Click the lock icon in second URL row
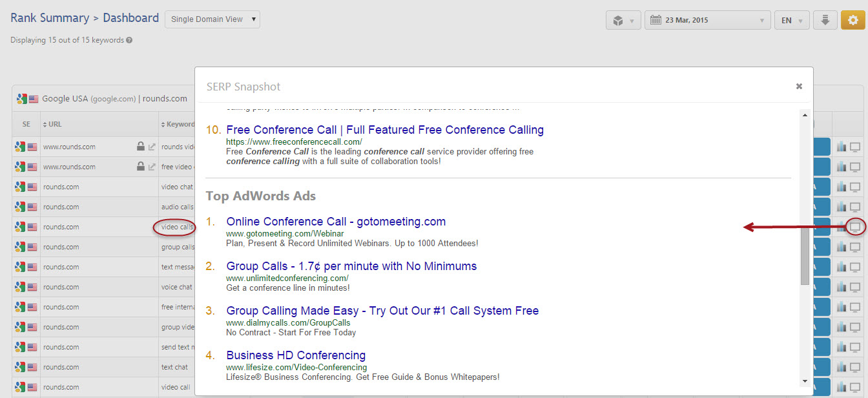Image resolution: width=868 pixels, height=398 pixels. pos(140,167)
